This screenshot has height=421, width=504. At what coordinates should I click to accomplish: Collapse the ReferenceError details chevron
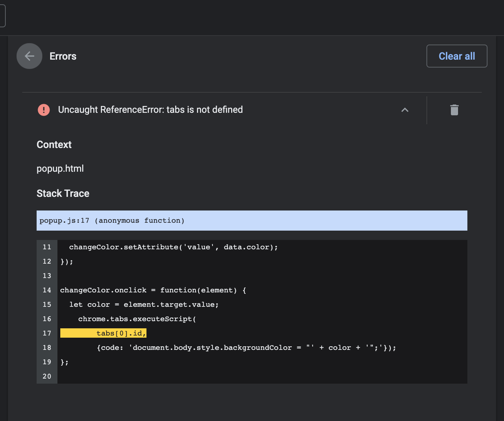(405, 110)
